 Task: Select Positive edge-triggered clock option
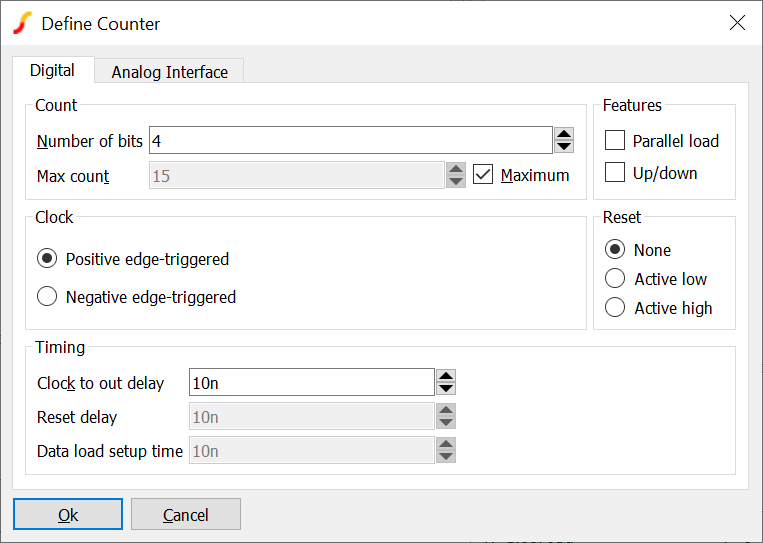click(x=46, y=259)
